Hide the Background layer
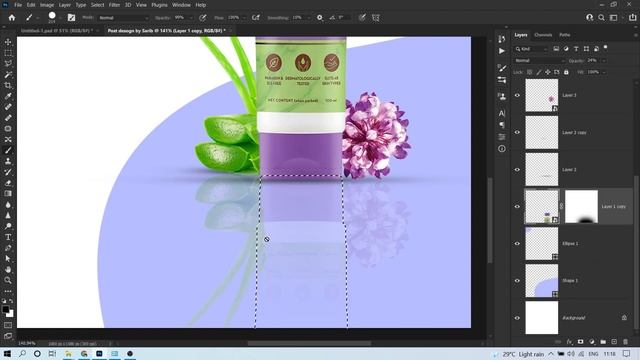The width and height of the screenshot is (640, 360). [x=517, y=318]
